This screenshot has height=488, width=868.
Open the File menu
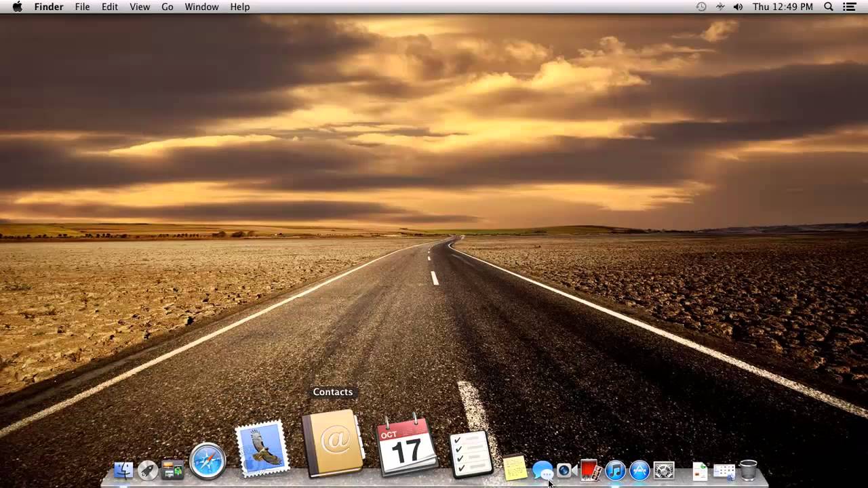coord(82,7)
